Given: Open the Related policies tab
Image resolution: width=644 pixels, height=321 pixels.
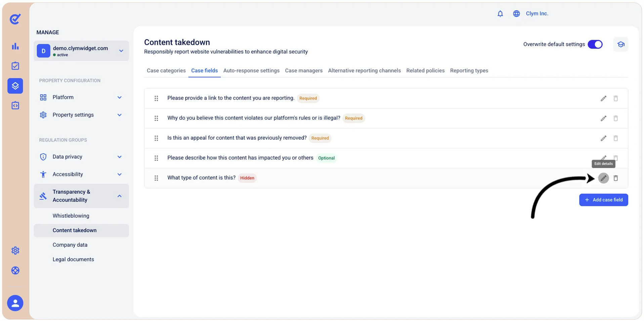Looking at the screenshot, I should [425, 71].
